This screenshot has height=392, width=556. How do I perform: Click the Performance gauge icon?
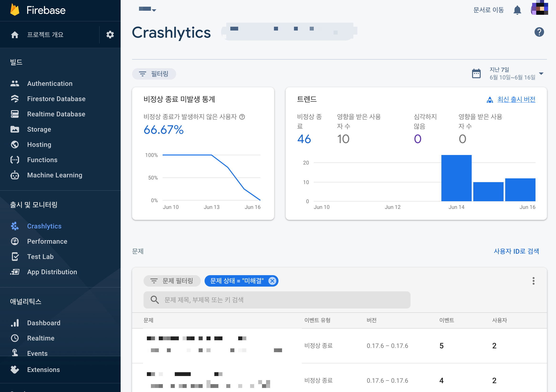coord(15,241)
